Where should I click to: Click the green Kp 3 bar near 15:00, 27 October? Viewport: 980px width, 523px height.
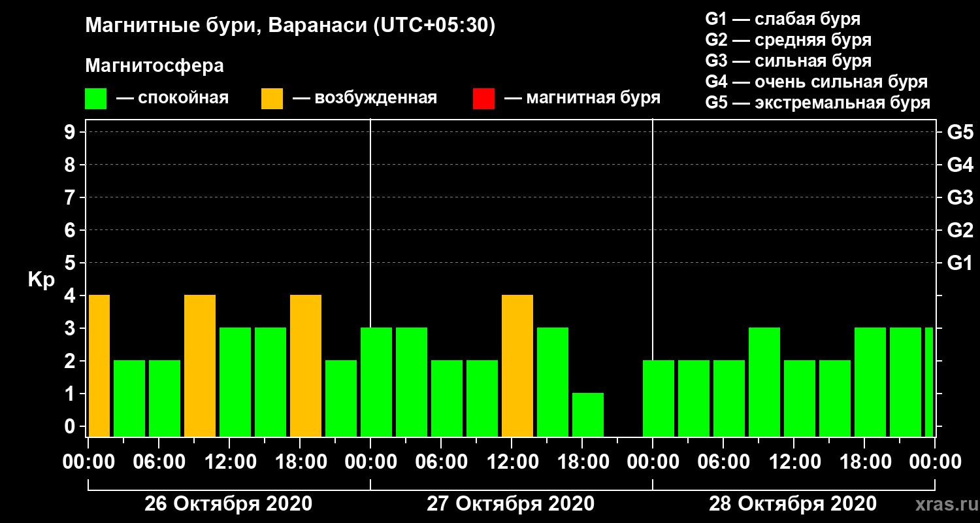[553, 382]
